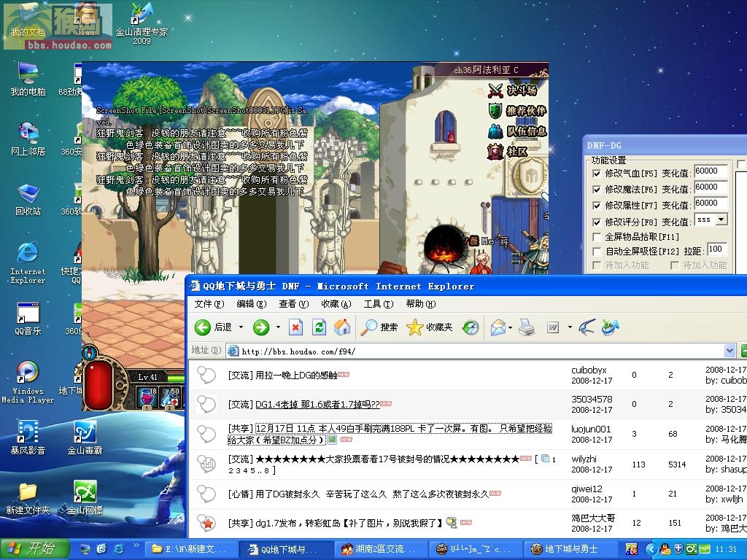The width and height of the screenshot is (747, 560).
Task: Open 暴风影音 desktop shortcut
Action: tap(28, 437)
